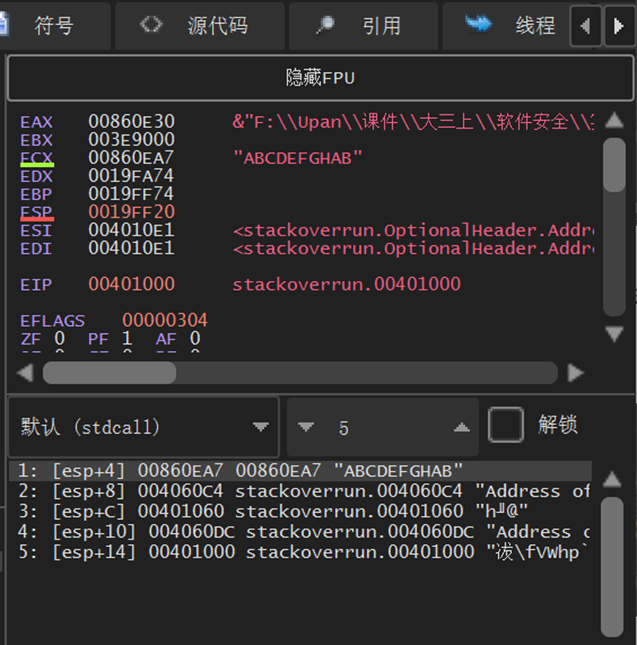Click registers horizontal scroll right arrow
This screenshot has width=637, height=645.
click(575, 373)
